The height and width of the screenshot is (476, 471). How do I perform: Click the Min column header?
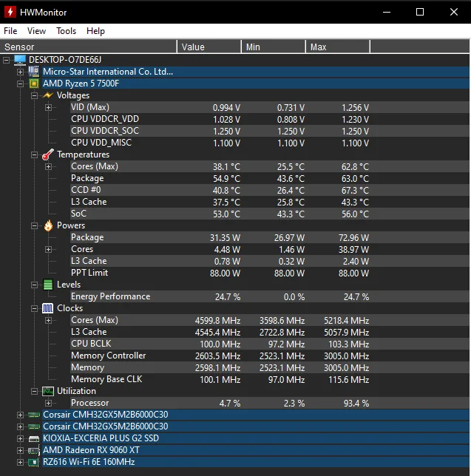(274, 47)
